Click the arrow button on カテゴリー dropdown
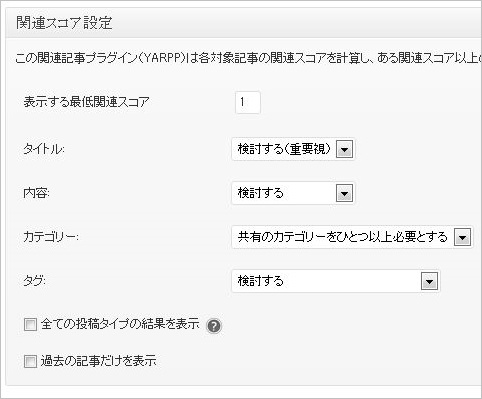This screenshot has height=399, width=482. [462, 237]
